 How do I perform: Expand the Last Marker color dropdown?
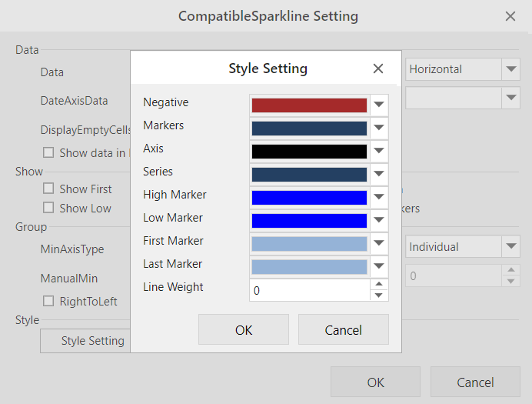click(379, 267)
